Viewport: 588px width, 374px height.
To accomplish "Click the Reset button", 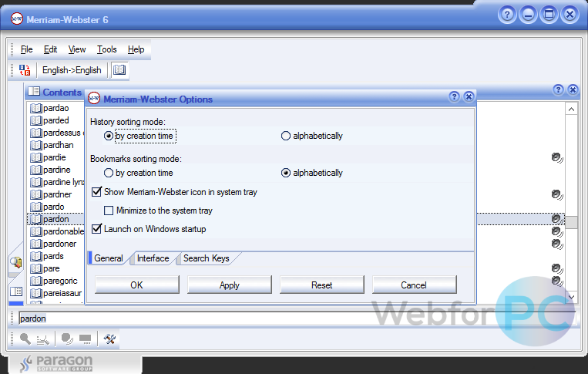I will pos(322,285).
